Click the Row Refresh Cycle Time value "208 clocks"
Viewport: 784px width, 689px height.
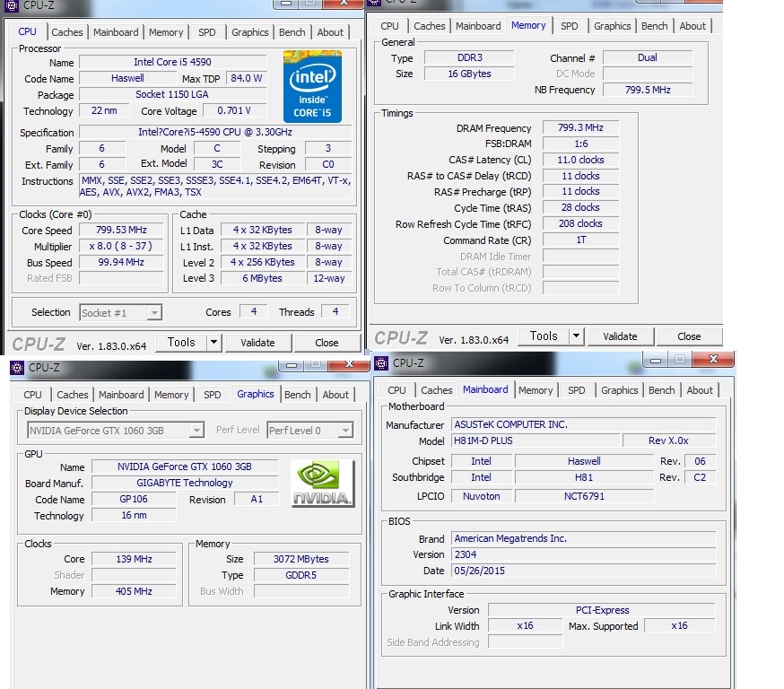(580, 223)
